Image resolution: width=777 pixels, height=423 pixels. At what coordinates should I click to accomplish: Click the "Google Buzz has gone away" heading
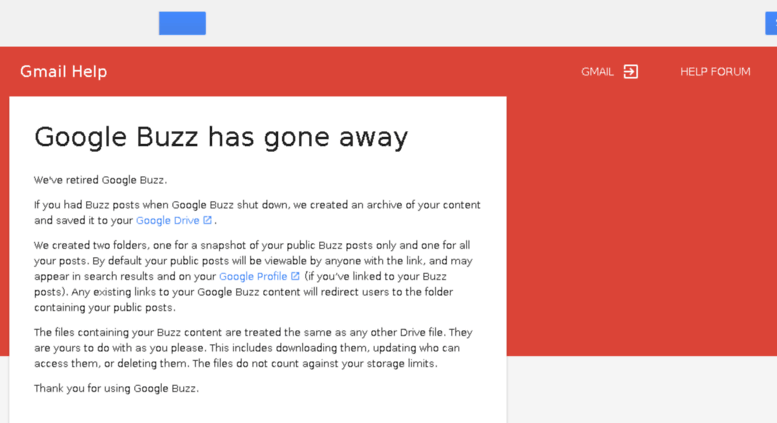pos(221,137)
